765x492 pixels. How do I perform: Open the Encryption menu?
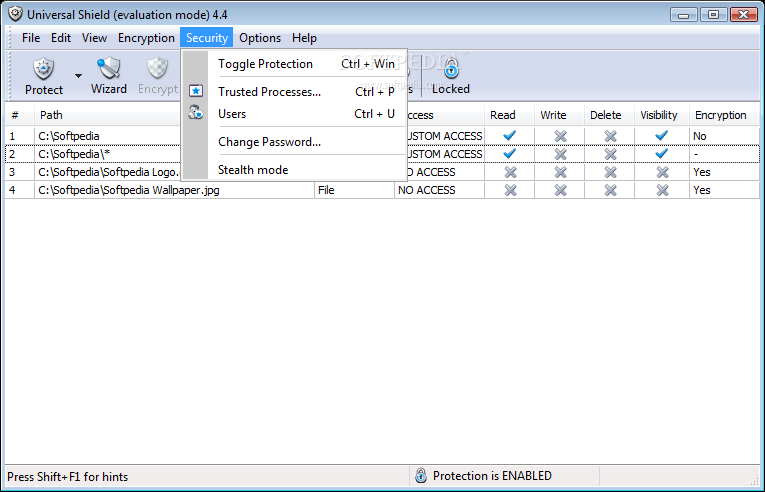tap(146, 38)
